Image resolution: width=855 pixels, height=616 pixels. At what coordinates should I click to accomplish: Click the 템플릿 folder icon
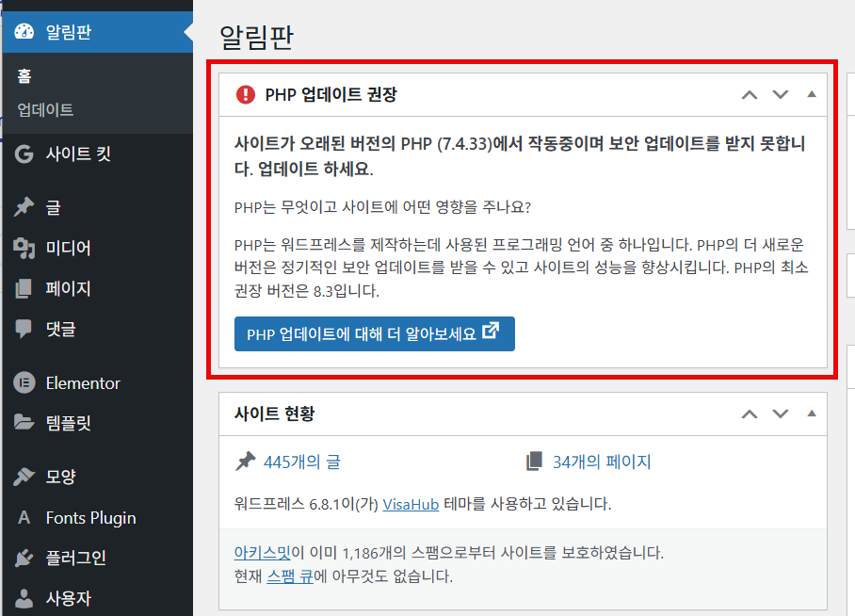24,423
